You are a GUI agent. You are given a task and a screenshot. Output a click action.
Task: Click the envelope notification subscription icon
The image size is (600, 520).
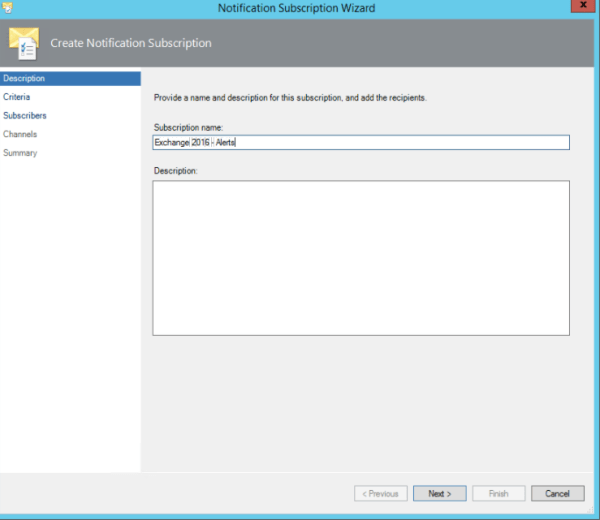click(24, 43)
